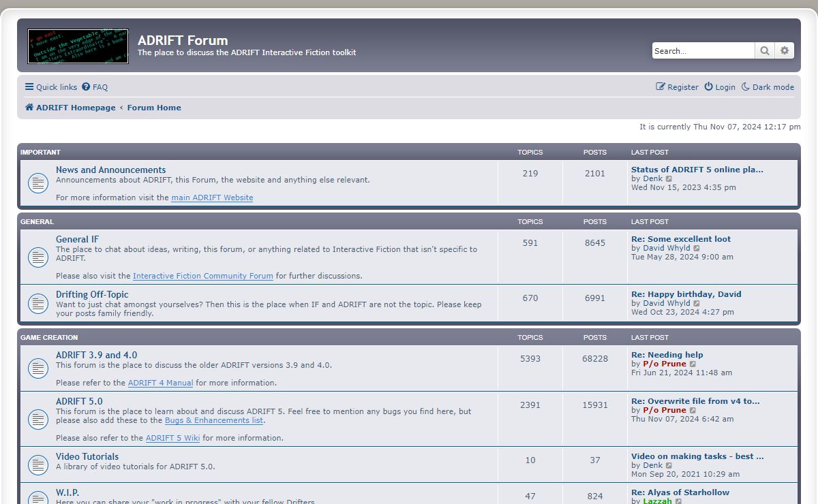Visit Interactive Fiction Community Forum link
818x504 pixels.
(202, 276)
